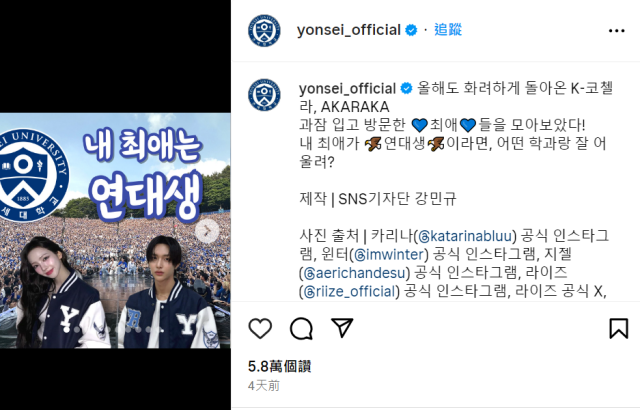
Task: Visit @aerichandesu mention
Action: point(356,273)
